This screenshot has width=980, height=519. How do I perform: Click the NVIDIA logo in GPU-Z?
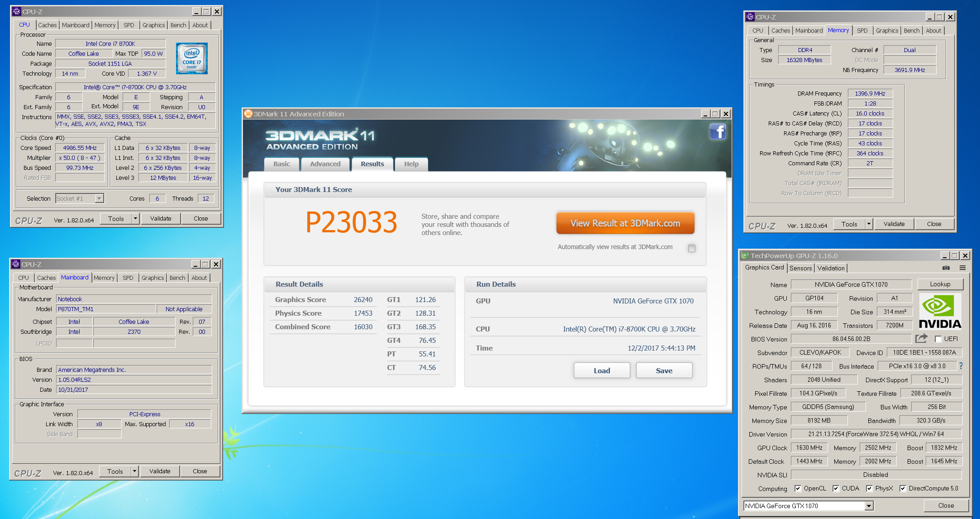click(x=940, y=312)
